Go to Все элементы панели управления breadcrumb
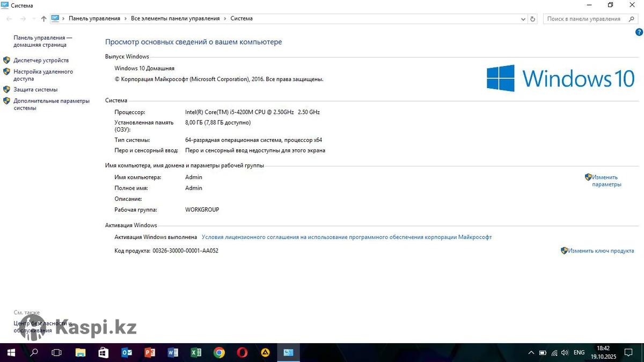The width and height of the screenshot is (644, 362). click(x=175, y=18)
